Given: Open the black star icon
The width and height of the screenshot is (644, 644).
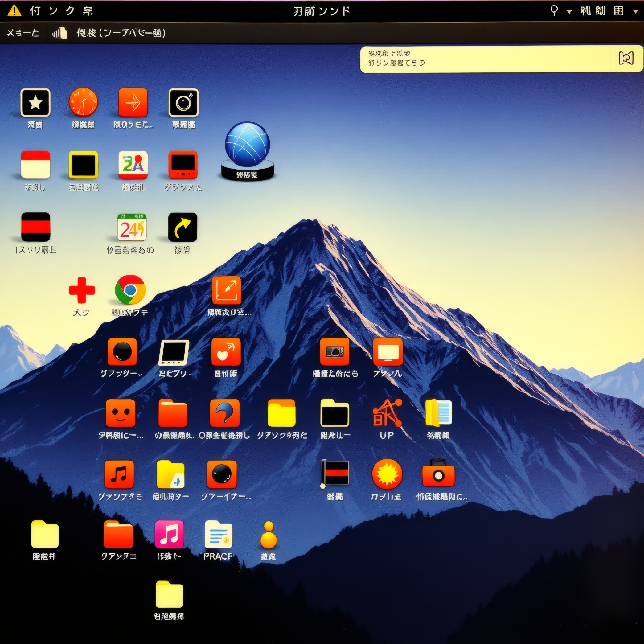Looking at the screenshot, I should 35,103.
